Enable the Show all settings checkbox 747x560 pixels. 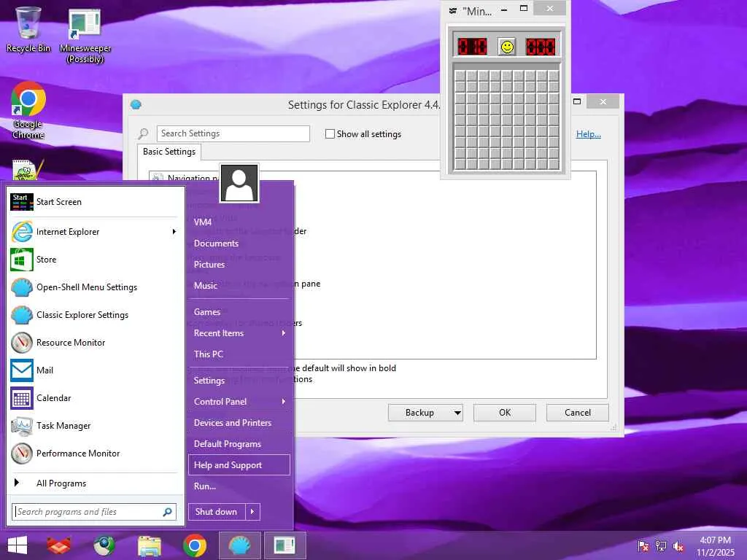(330, 134)
